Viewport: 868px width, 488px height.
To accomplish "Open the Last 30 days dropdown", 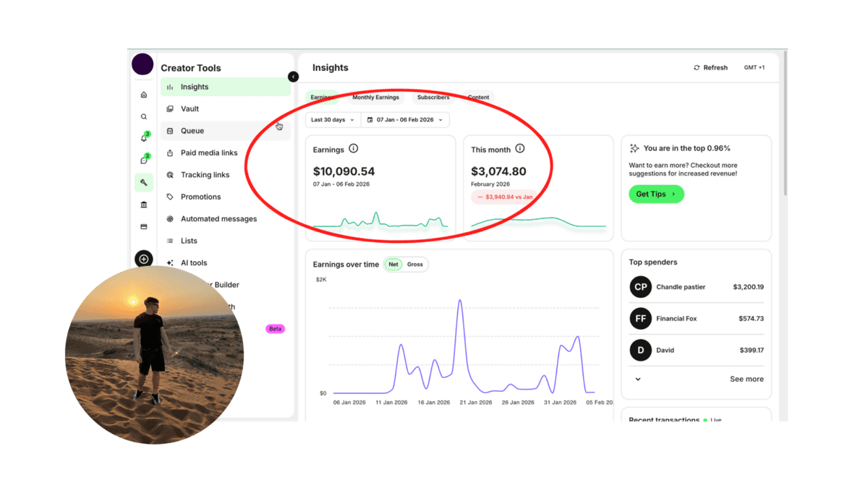I will click(333, 120).
